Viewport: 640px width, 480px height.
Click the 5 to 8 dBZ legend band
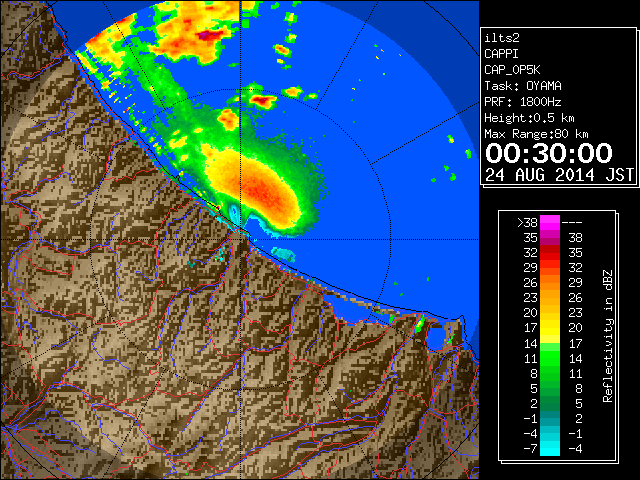[x=550, y=389]
